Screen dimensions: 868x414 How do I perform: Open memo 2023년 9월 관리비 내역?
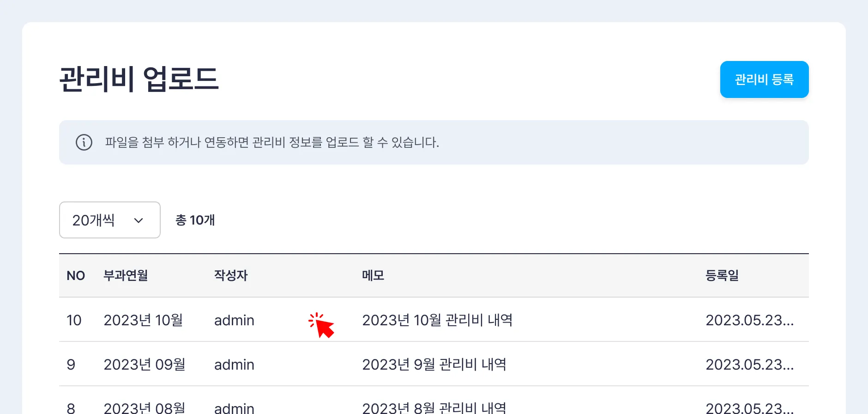[x=434, y=364]
